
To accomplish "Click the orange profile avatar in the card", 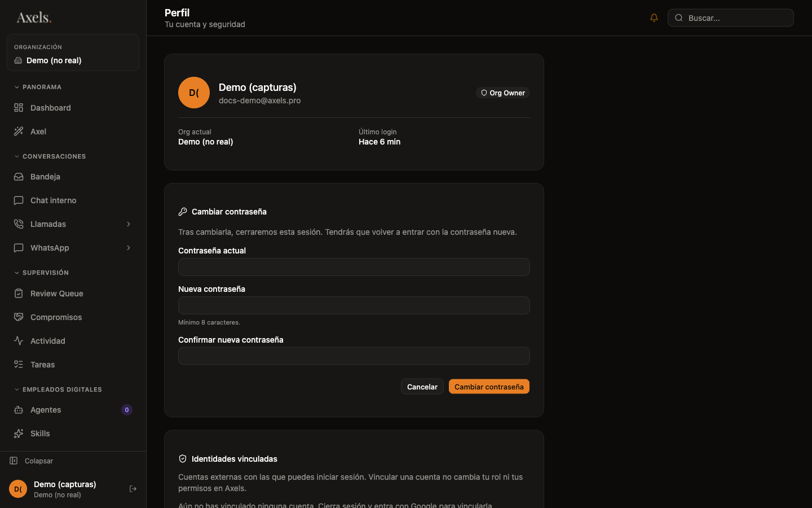I will (194, 93).
